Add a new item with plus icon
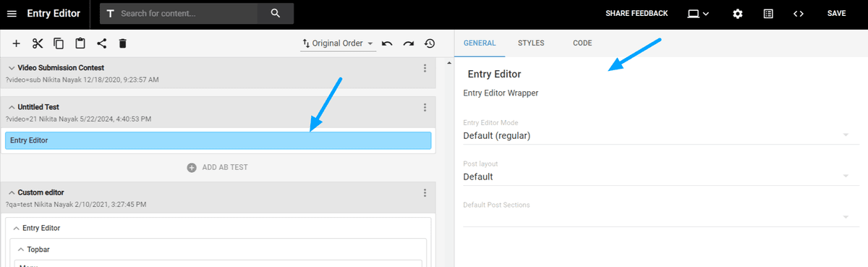868x267 pixels. click(17, 43)
